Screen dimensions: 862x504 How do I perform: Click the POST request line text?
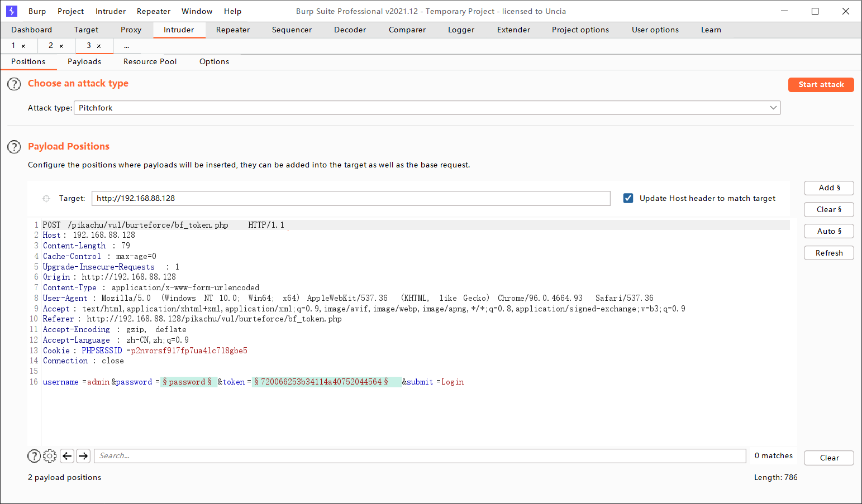click(164, 225)
